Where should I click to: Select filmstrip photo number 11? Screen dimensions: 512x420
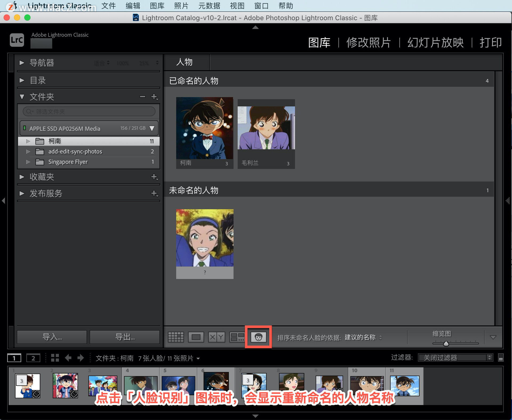pyautogui.click(x=405, y=386)
